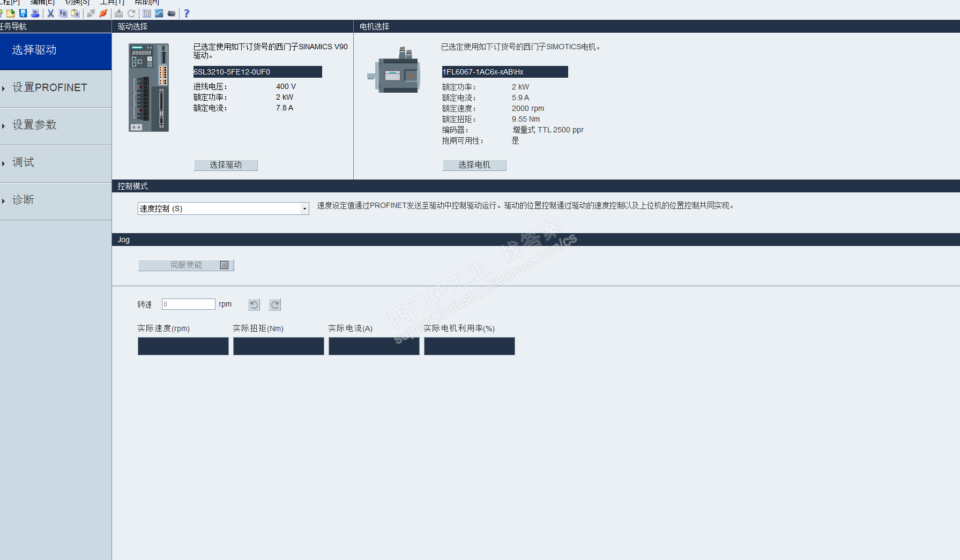Cut with the scissors toolbar icon
The width and height of the screenshot is (960, 560).
click(51, 13)
